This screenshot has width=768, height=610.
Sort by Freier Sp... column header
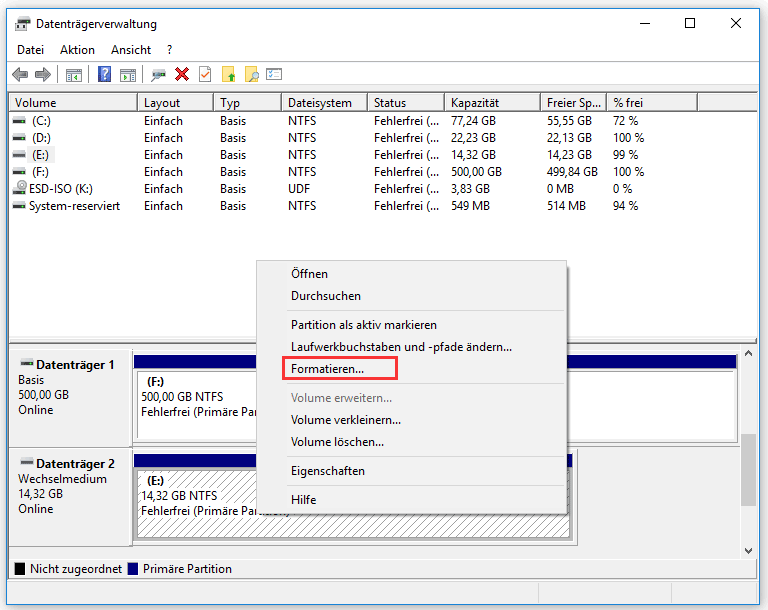coord(574,103)
